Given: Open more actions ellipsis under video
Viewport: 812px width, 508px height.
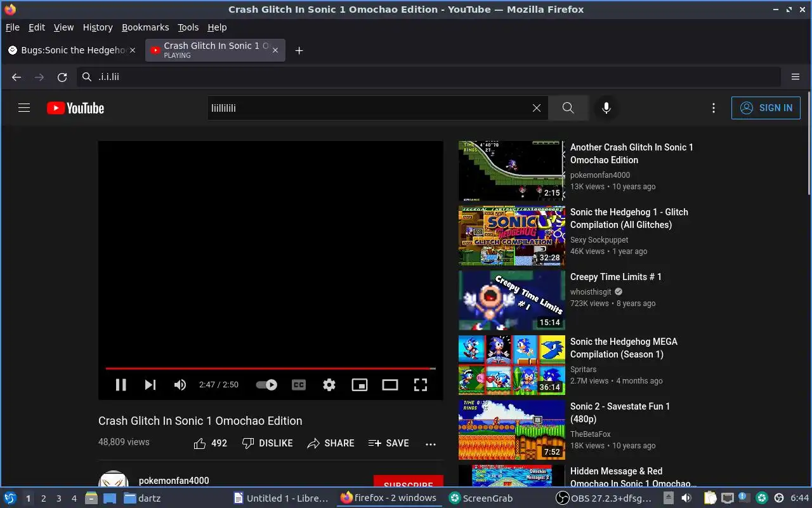Looking at the screenshot, I should click(x=431, y=444).
